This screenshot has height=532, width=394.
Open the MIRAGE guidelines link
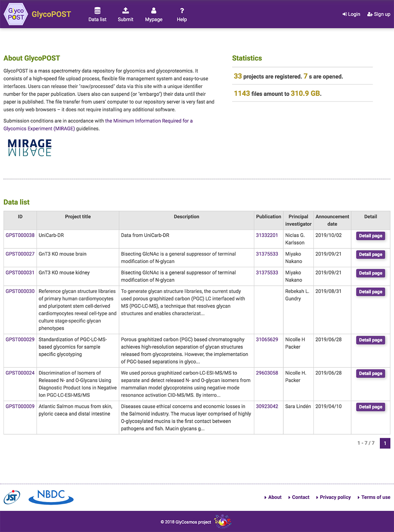(98, 125)
